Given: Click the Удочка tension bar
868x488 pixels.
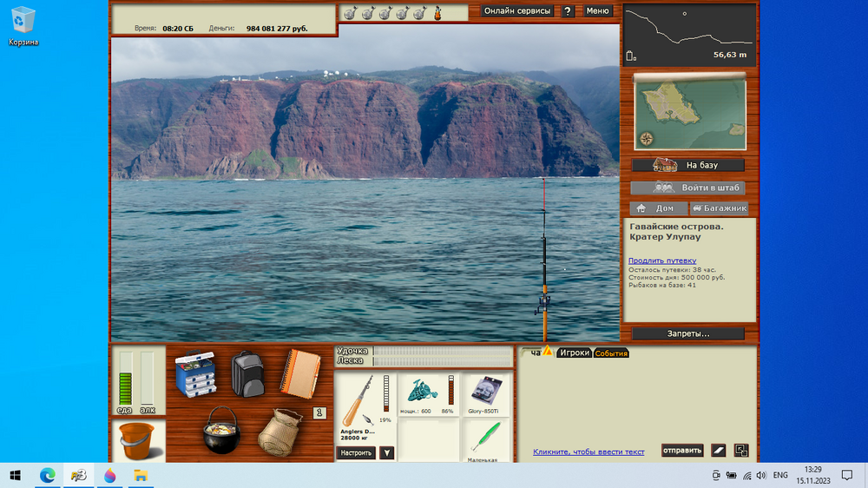Looking at the screenshot, I should (x=443, y=351).
